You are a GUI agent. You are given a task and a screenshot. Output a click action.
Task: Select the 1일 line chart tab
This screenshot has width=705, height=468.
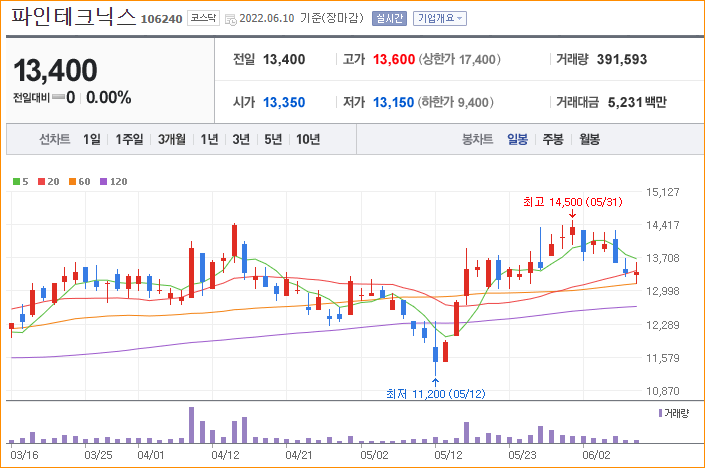92,139
